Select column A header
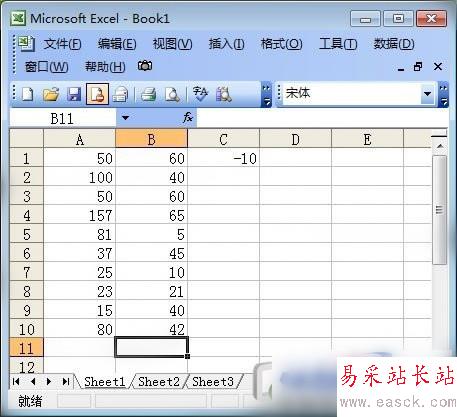 tap(79, 139)
